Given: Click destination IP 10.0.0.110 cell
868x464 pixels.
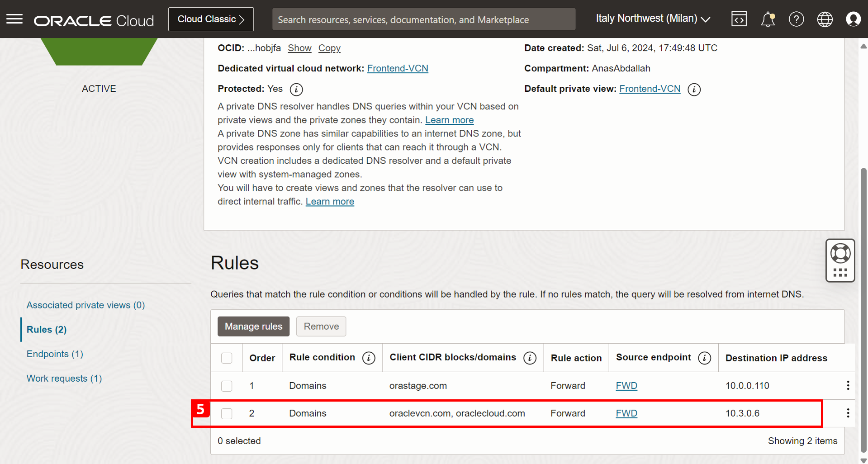Looking at the screenshot, I should (x=747, y=386).
